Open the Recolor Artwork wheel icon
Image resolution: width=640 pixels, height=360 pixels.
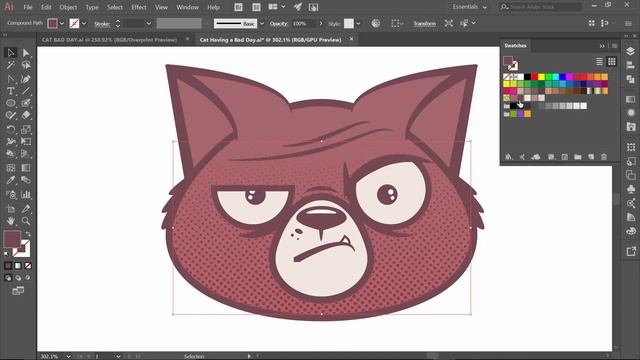point(376,23)
